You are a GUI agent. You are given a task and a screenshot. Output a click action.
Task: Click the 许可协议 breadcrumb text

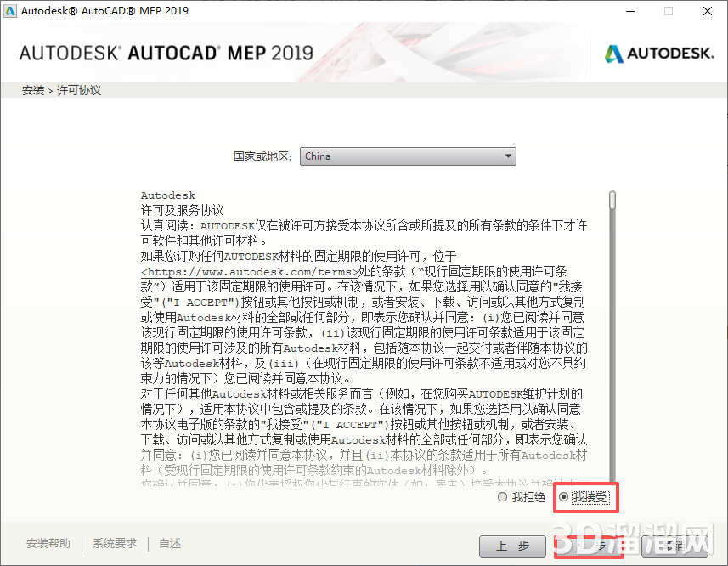(x=79, y=90)
